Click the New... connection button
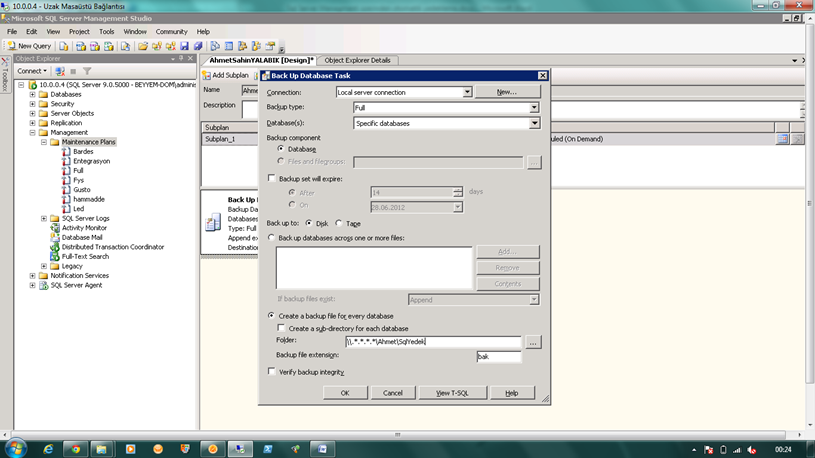The width and height of the screenshot is (815, 458). (507, 92)
